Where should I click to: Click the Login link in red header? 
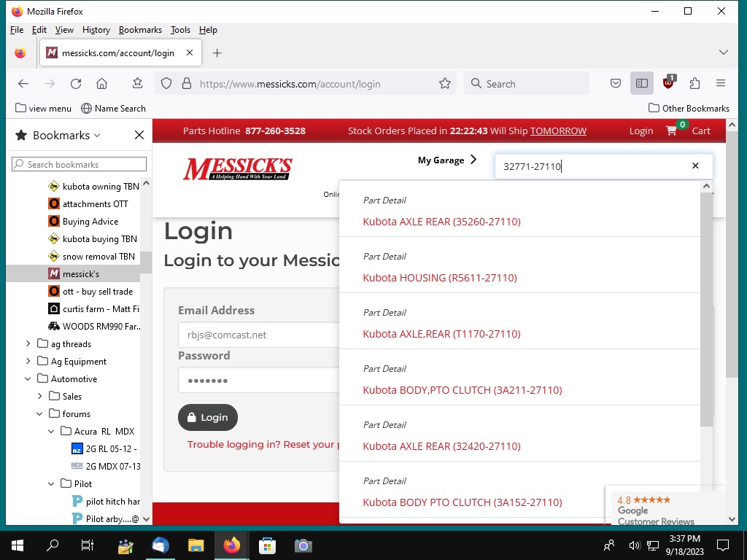point(640,131)
